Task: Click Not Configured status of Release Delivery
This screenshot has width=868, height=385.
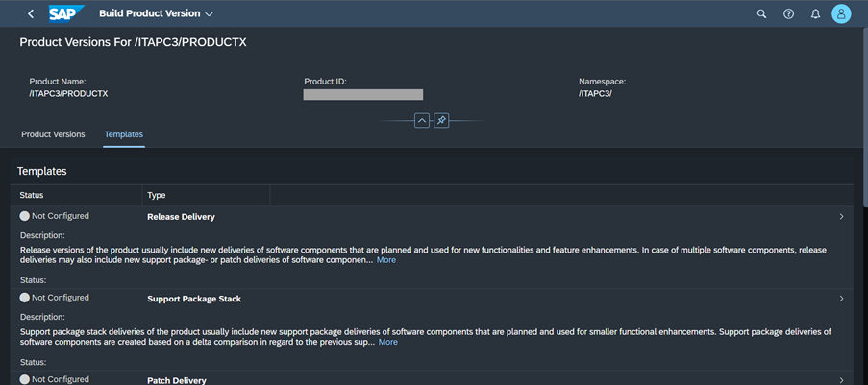Action: coord(54,216)
